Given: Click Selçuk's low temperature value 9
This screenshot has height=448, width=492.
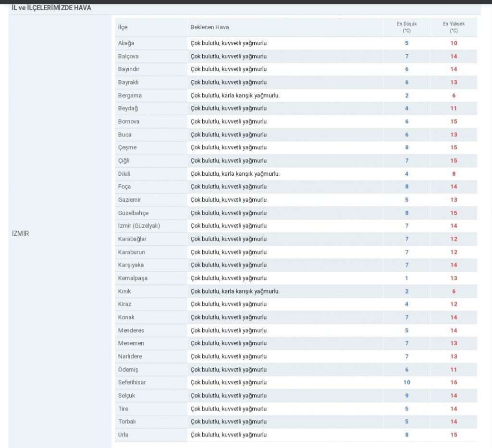Looking at the screenshot, I should [406, 396].
